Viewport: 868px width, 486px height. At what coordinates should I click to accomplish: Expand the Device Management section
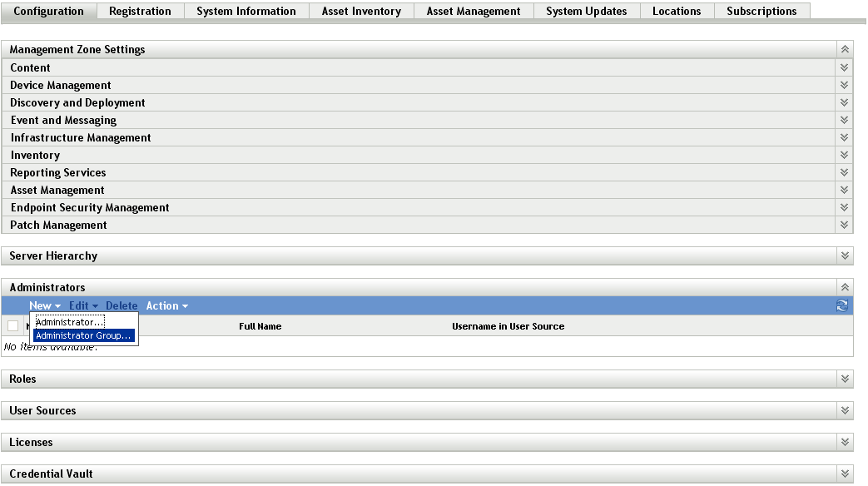point(843,85)
